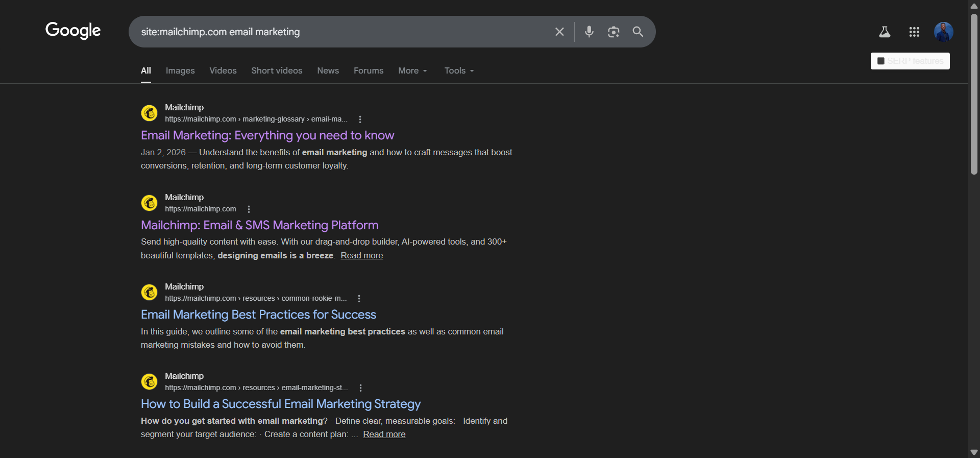Image resolution: width=980 pixels, height=458 pixels.
Task: Open three-dot menu for common-rookie-m result
Action: coord(359,298)
